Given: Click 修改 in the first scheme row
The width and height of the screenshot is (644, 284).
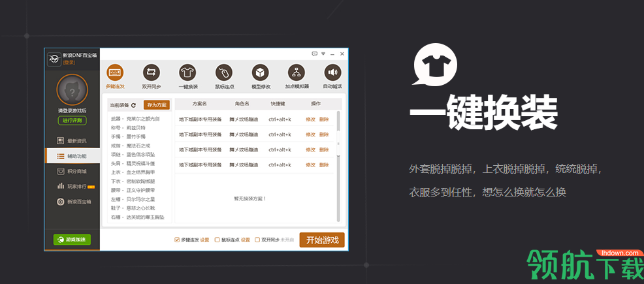Looking at the screenshot, I should pos(310,119).
